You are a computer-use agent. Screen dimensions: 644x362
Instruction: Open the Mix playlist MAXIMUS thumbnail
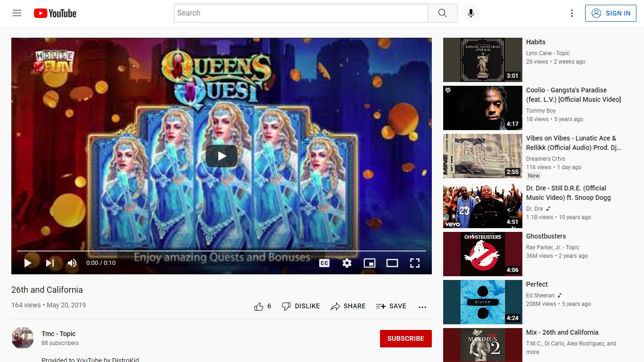coord(483,345)
